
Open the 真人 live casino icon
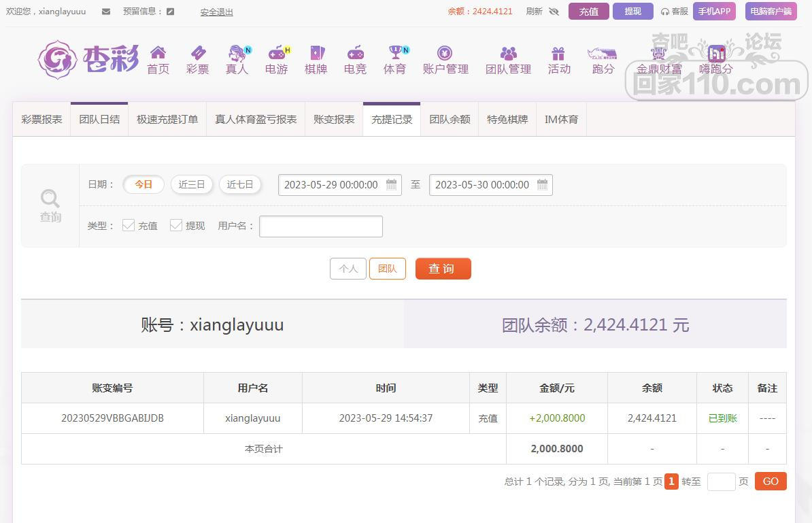pos(237,52)
